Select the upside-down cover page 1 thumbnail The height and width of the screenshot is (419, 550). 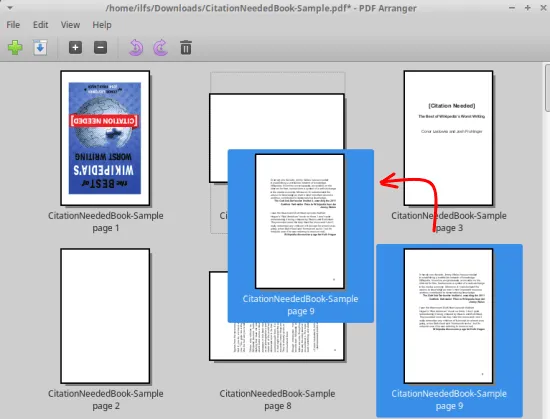coord(105,138)
